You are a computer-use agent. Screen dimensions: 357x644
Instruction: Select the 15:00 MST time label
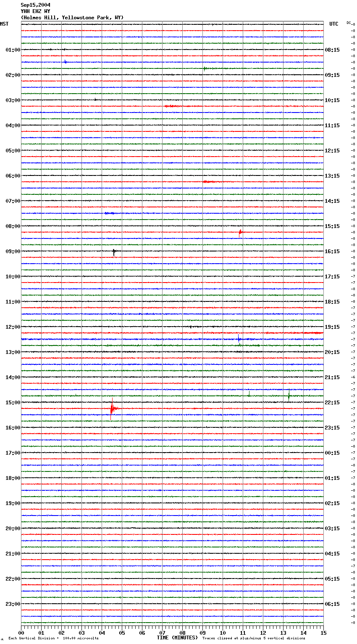[x=13, y=403]
